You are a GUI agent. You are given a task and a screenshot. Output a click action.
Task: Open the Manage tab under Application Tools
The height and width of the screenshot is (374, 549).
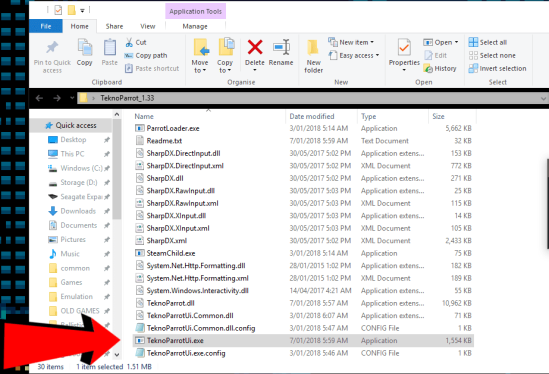[x=195, y=26]
